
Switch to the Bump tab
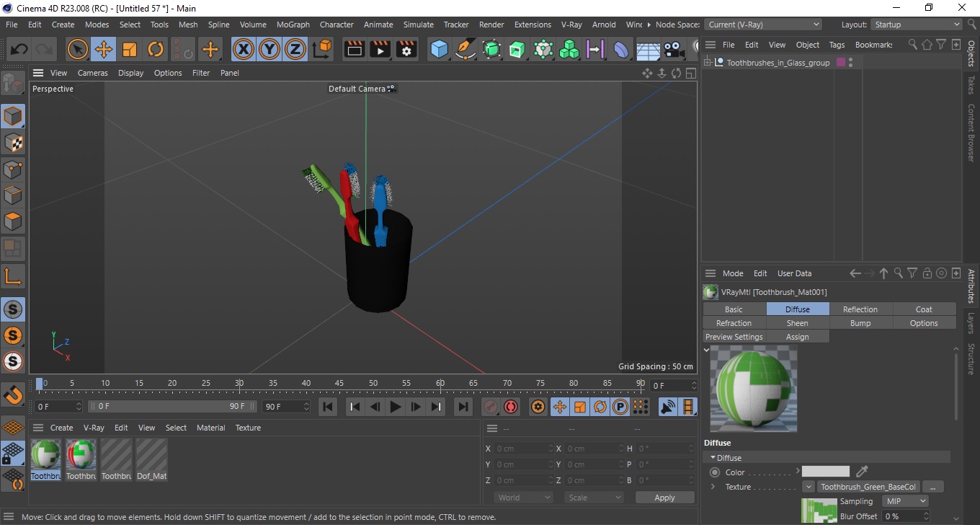click(x=860, y=323)
